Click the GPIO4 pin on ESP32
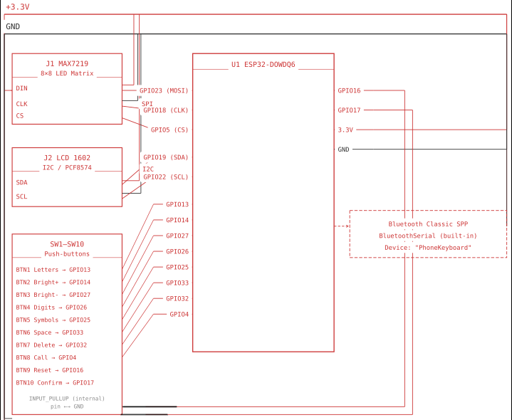512x420 pixels. pyautogui.click(x=179, y=314)
